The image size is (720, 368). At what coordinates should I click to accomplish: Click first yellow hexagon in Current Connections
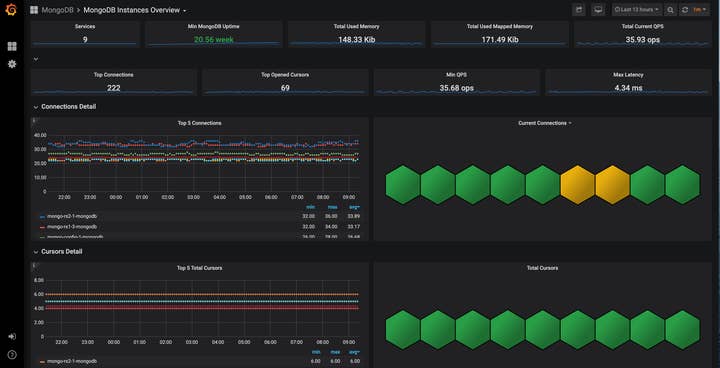(578, 185)
